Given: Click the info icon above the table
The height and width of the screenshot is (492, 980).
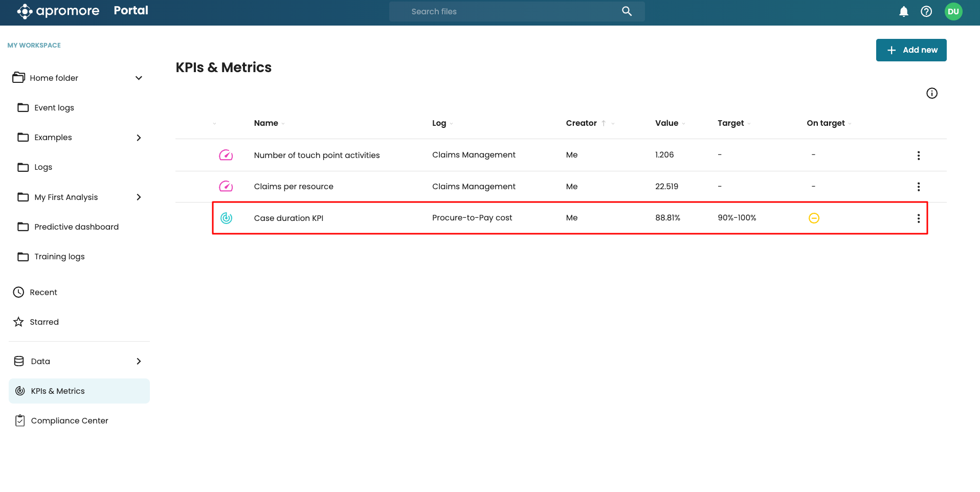Looking at the screenshot, I should tap(932, 93).
